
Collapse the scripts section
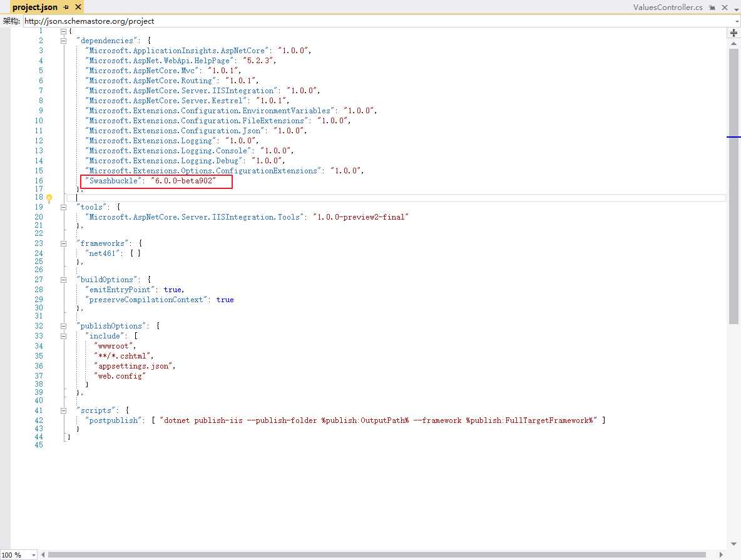tap(63, 410)
